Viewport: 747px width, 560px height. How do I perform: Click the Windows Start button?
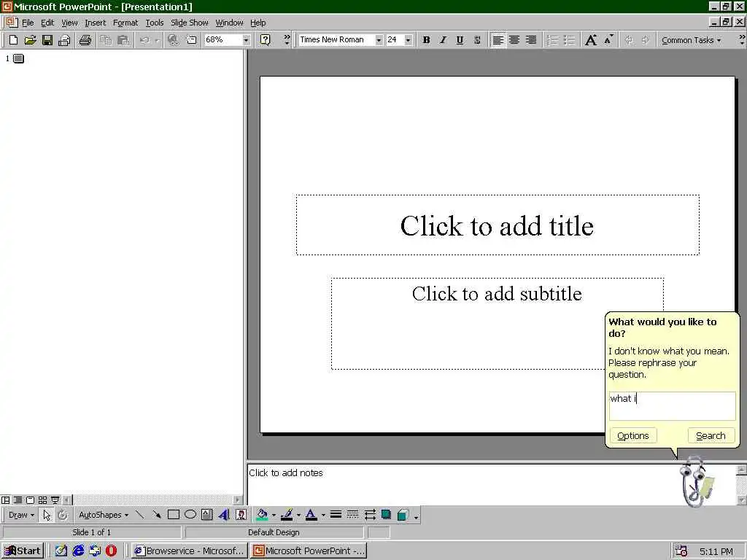[x=23, y=551]
